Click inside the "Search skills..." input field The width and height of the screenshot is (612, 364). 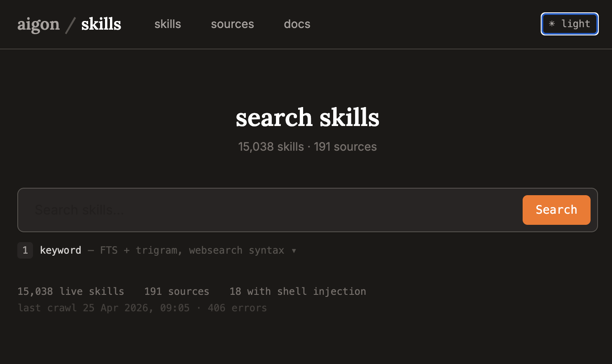pos(247,210)
